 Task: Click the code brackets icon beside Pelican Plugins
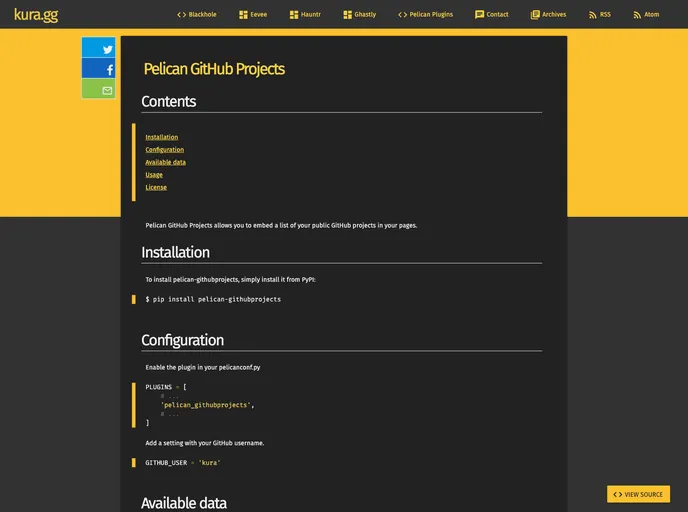[402, 14]
